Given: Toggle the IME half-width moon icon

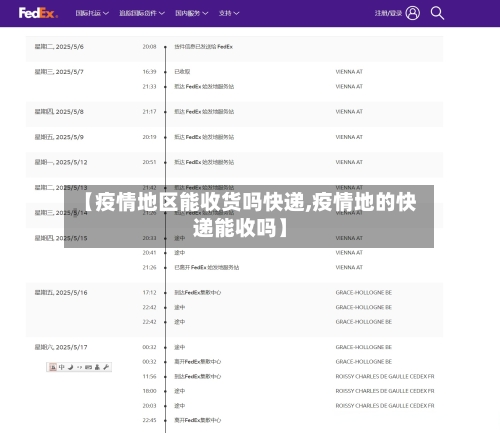Looking at the screenshot, I should (70, 367).
